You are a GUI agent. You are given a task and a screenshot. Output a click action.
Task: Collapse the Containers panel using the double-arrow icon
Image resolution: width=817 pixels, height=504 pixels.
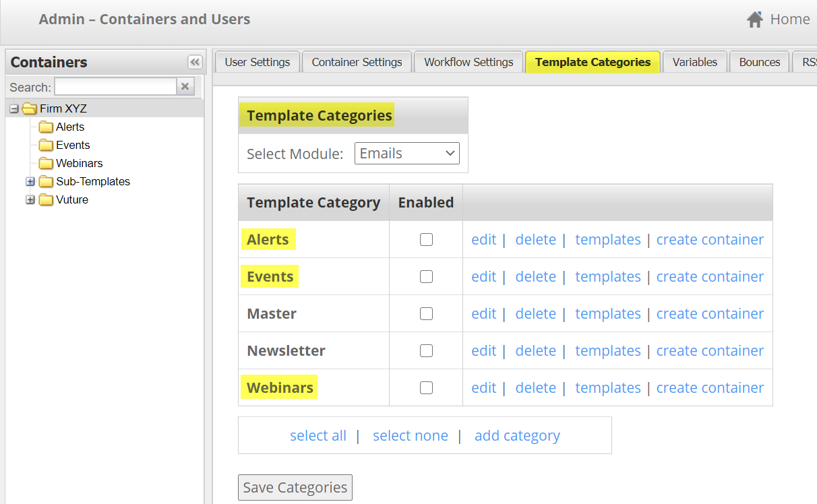[x=195, y=61]
